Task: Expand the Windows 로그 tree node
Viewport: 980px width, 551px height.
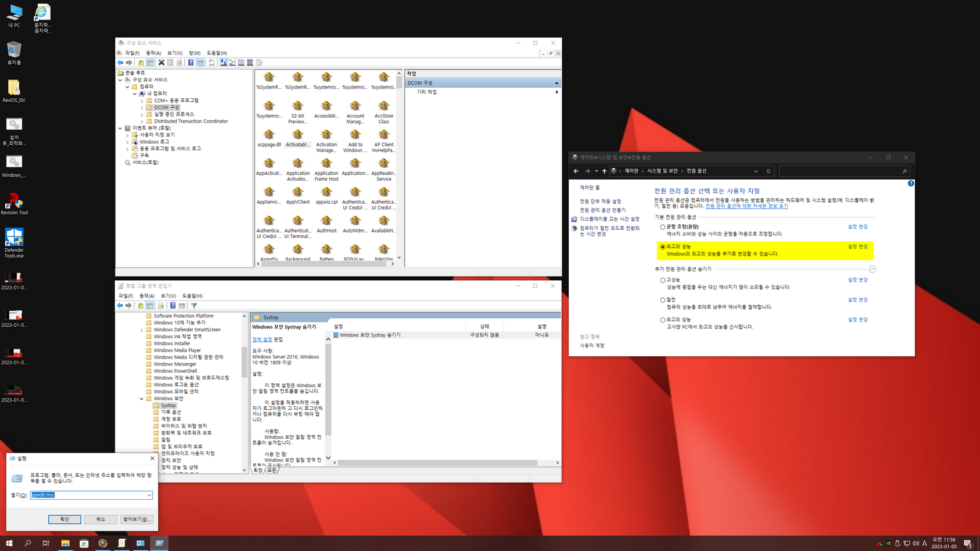Action: tap(128, 142)
